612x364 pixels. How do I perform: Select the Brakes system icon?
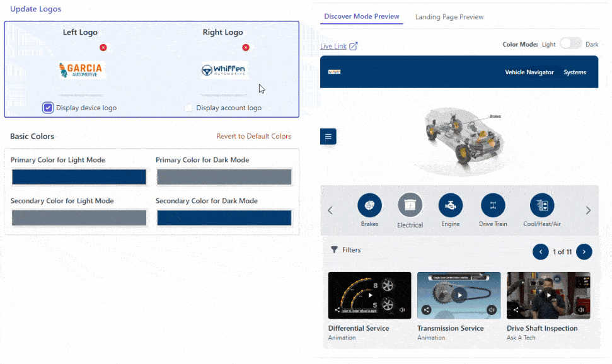pos(369,205)
